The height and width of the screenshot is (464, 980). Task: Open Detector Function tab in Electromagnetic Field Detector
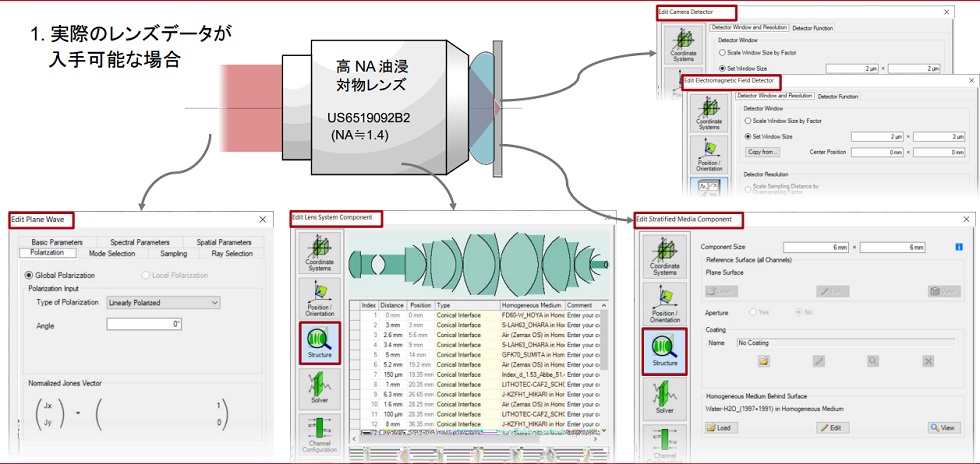838,96
